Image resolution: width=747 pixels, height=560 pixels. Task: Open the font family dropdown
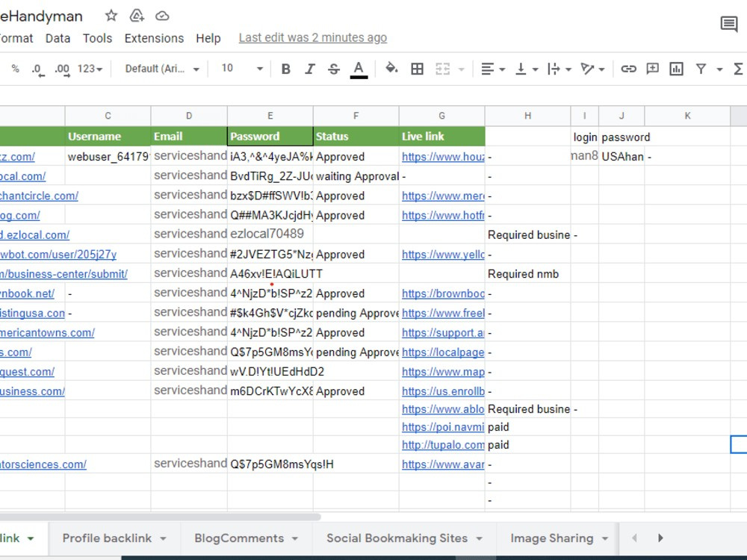point(162,69)
